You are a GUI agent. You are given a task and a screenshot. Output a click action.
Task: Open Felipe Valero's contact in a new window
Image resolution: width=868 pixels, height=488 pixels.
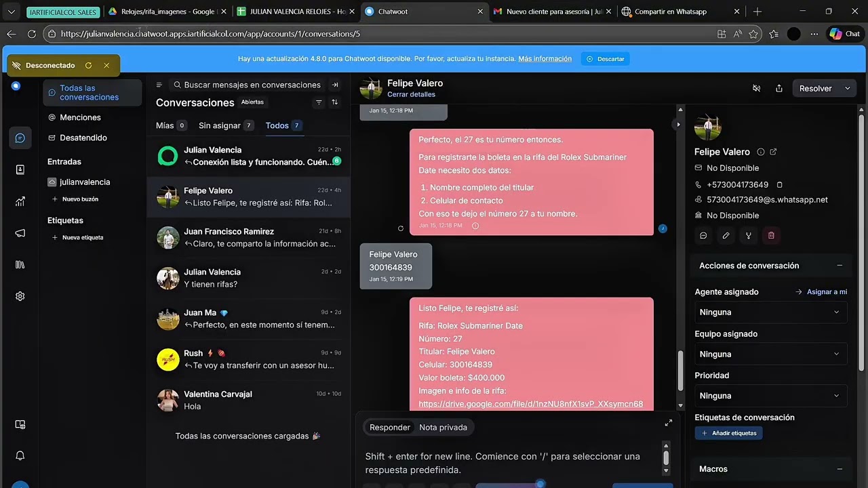click(773, 152)
